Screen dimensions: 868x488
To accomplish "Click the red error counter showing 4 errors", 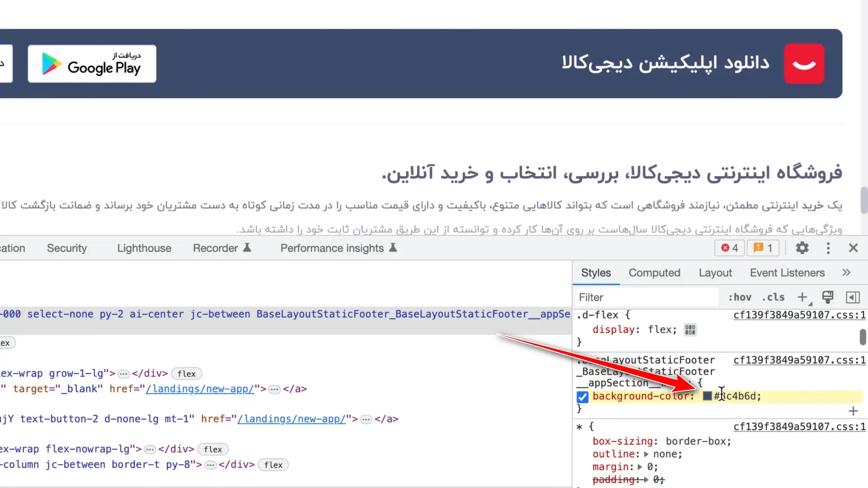I will click(x=729, y=248).
